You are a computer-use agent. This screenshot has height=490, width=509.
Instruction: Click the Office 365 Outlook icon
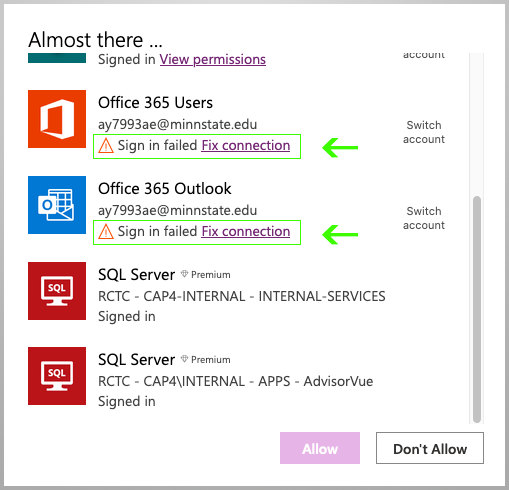[x=57, y=205]
